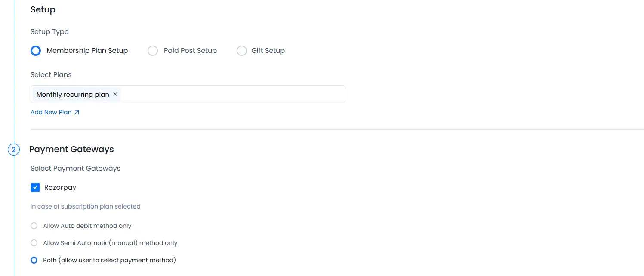This screenshot has width=644, height=276.
Task: Click the Monthly recurring plan chip label
Action: click(x=72, y=94)
